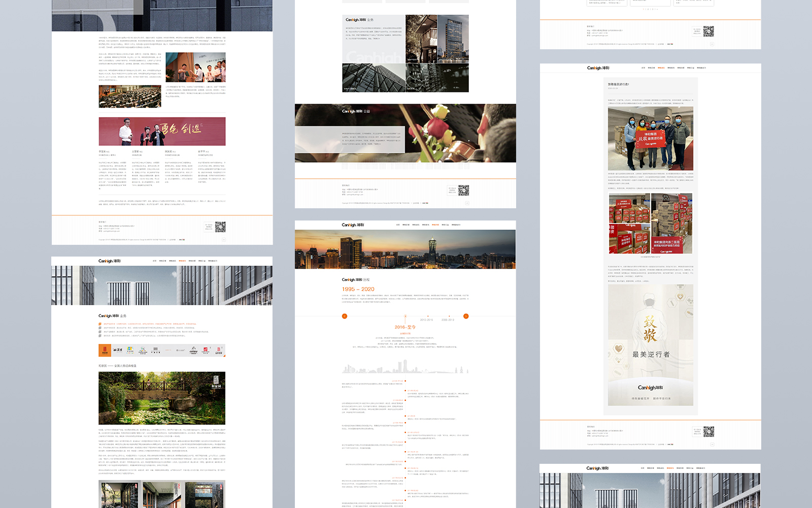Click the orange right arrow on the history timeline

point(466,316)
